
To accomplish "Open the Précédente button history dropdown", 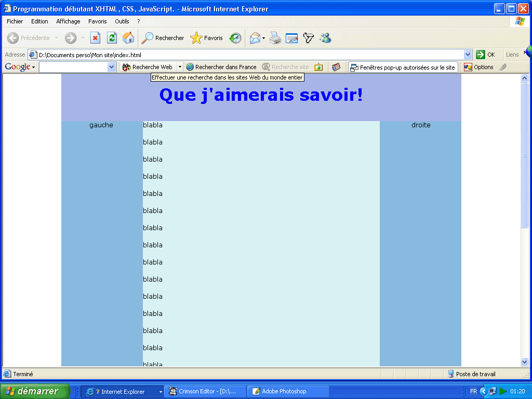I will click(x=57, y=37).
